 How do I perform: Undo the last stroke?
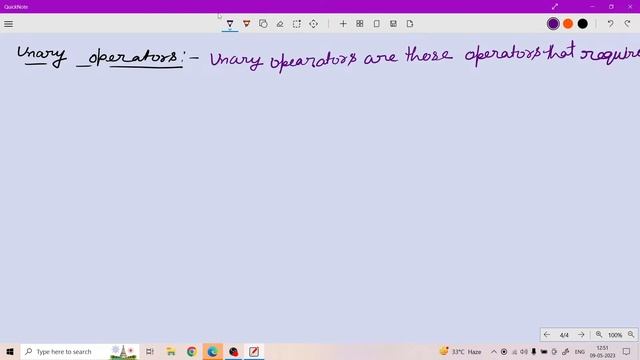point(610,24)
